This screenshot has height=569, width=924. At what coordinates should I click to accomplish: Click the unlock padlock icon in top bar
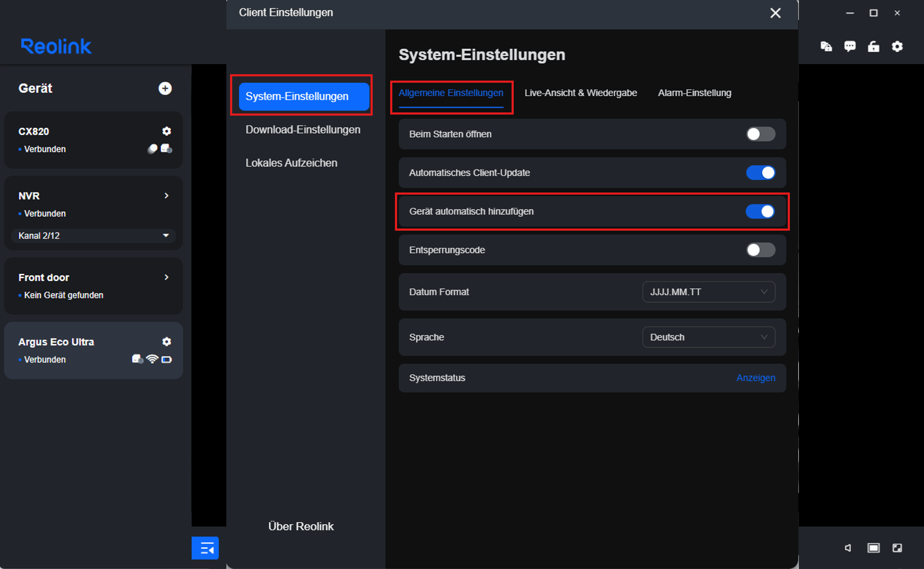pyautogui.click(x=873, y=47)
